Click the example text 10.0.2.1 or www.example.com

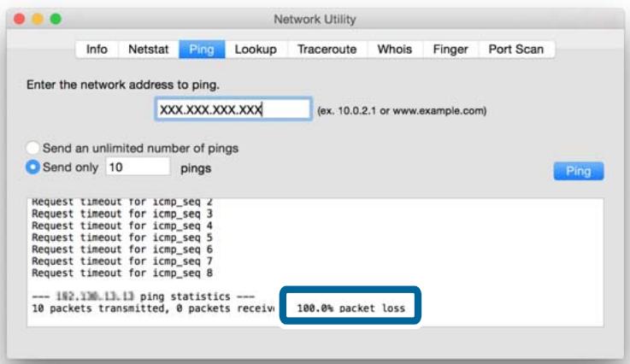pos(402,110)
